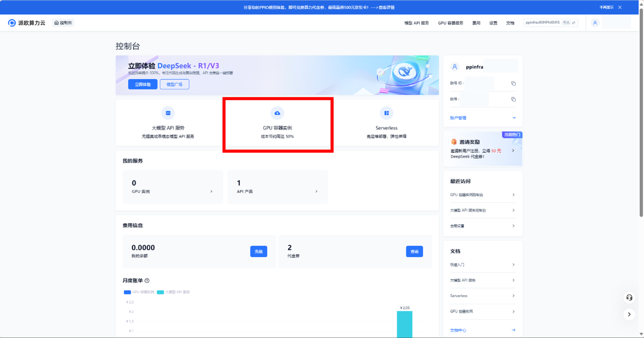Click the arrow next to 文档中心
Viewport: 644px width, 338px height.
coord(514,330)
